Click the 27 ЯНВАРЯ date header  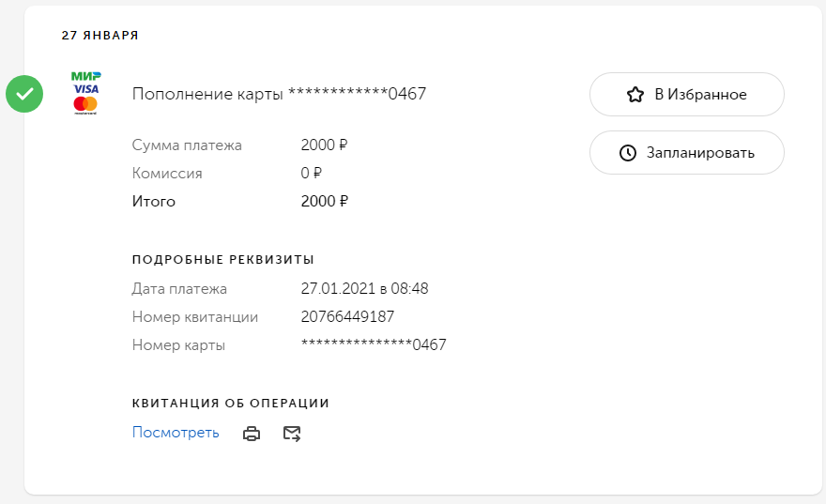tap(99, 36)
